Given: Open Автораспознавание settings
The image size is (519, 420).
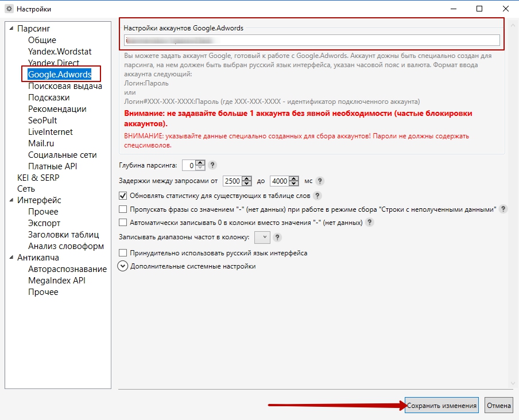Looking at the screenshot, I should (x=68, y=269).
